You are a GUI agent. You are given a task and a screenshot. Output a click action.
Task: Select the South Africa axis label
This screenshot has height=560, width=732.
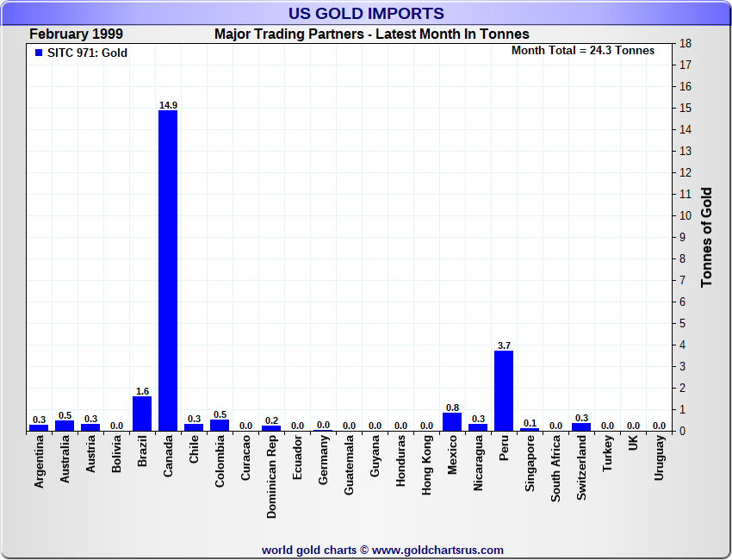click(556, 470)
